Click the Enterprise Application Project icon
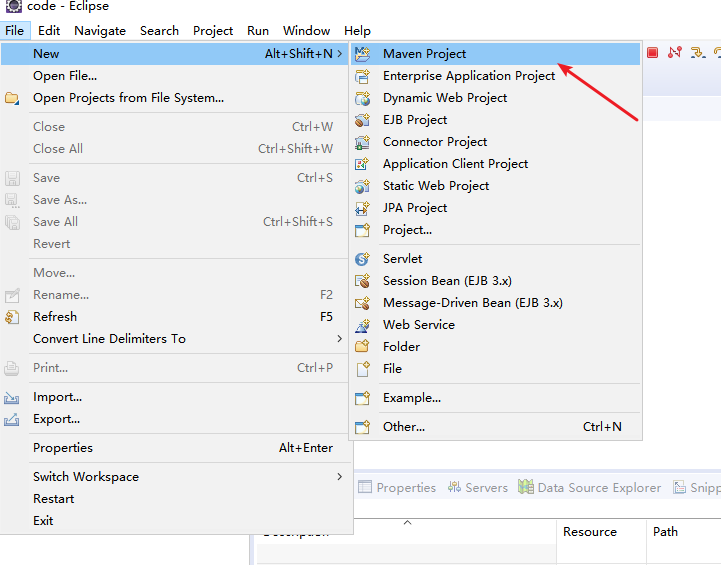 coord(362,76)
